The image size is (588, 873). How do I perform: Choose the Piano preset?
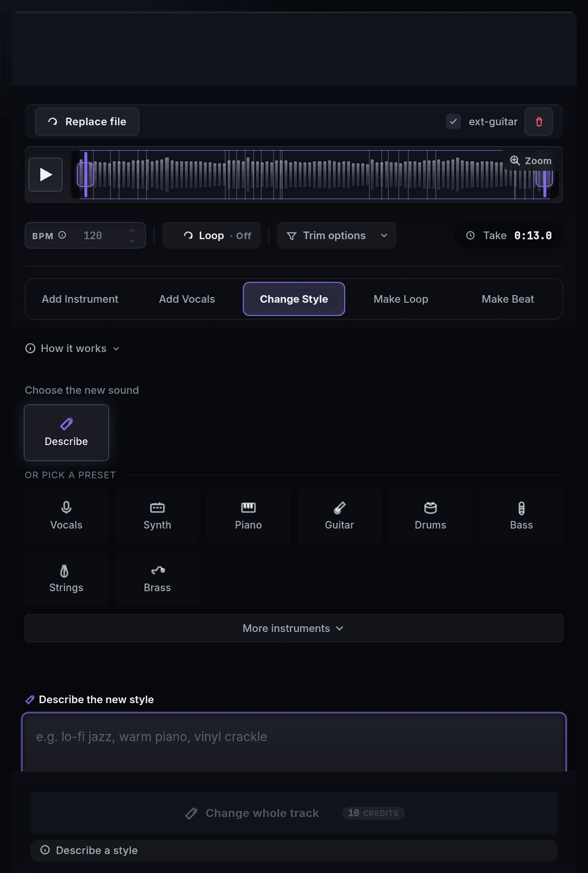point(248,516)
